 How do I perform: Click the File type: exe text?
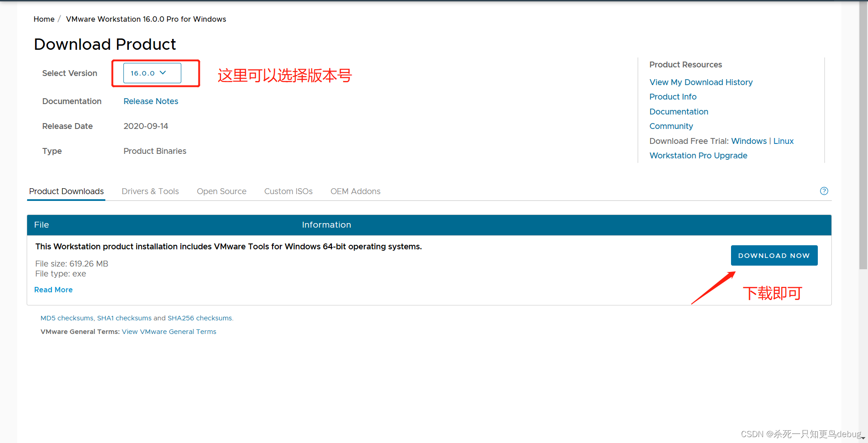tap(61, 274)
